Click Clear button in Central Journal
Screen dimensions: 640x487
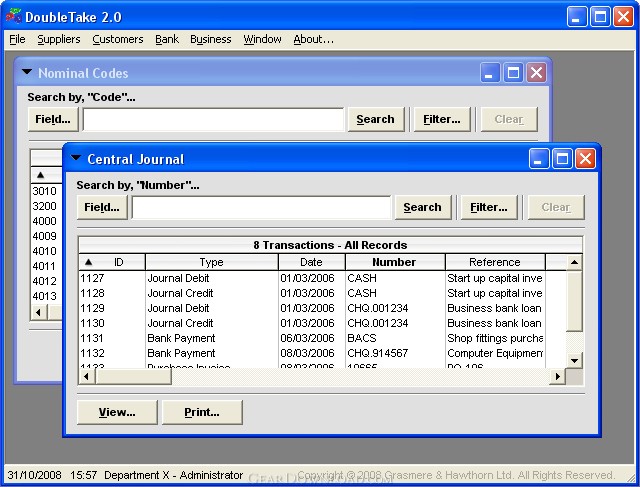coord(556,207)
